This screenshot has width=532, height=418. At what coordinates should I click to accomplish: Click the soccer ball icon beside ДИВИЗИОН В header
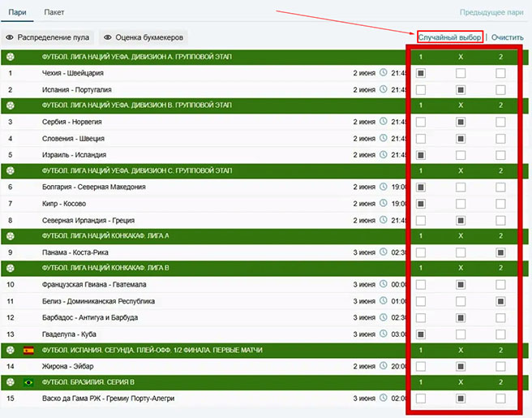pos(11,106)
